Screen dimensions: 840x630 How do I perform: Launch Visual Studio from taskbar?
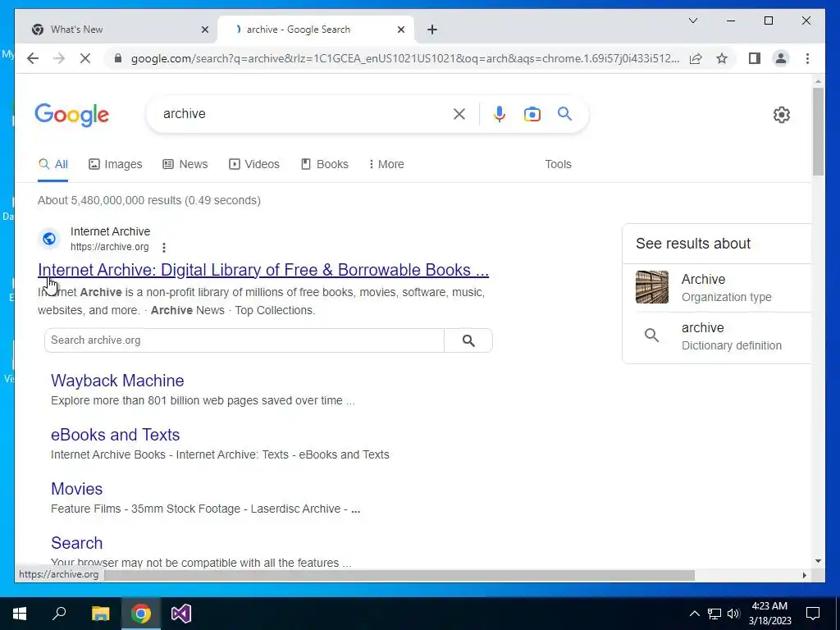click(x=181, y=614)
